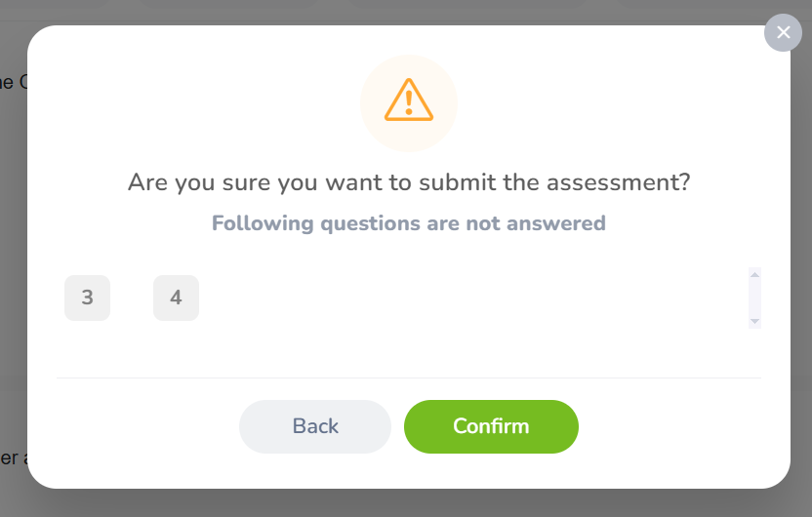Click partially hidden text at top-left backdrop
Image resolution: width=812 pixels, height=517 pixels.
coord(12,82)
